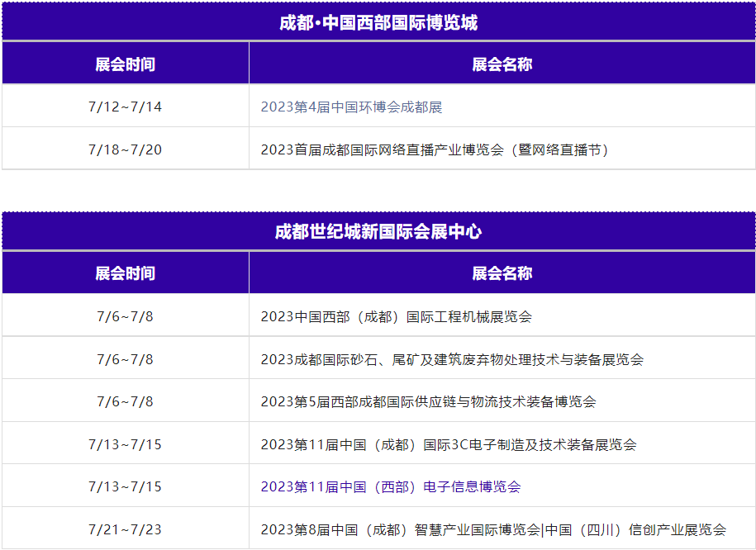Click 展会名称 header under 世纪城新国际会展中心
The image size is (756, 550).
click(x=502, y=273)
